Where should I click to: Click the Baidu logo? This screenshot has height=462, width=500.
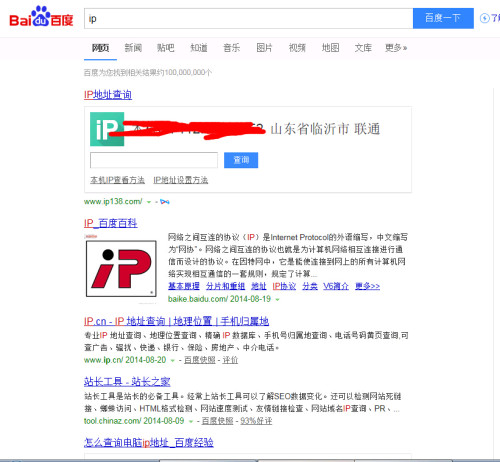pos(41,17)
